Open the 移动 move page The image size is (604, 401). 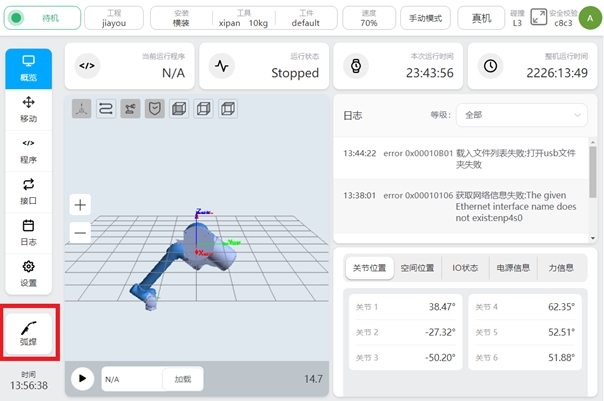pyautogui.click(x=28, y=109)
